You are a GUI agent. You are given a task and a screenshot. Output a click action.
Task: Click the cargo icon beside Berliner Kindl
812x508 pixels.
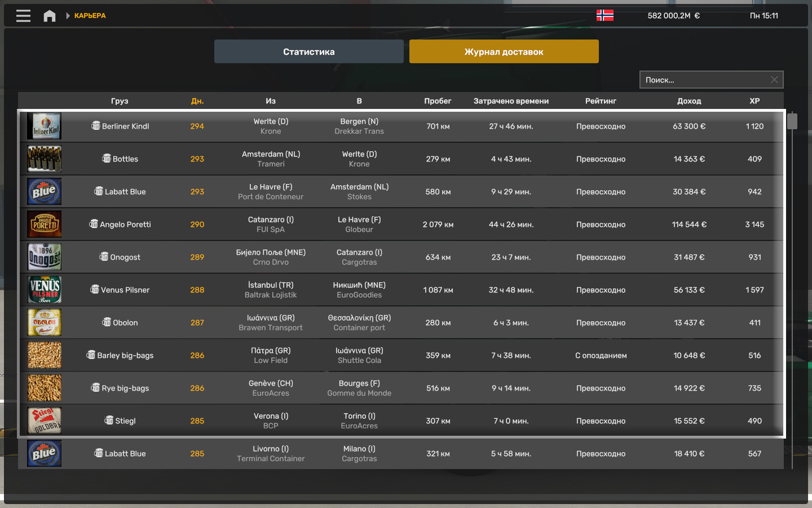point(96,125)
